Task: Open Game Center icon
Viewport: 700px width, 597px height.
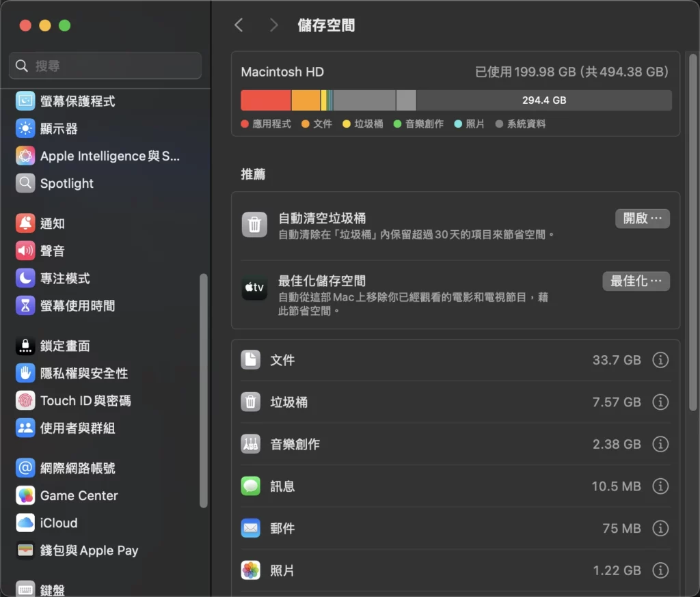Action: [25, 495]
